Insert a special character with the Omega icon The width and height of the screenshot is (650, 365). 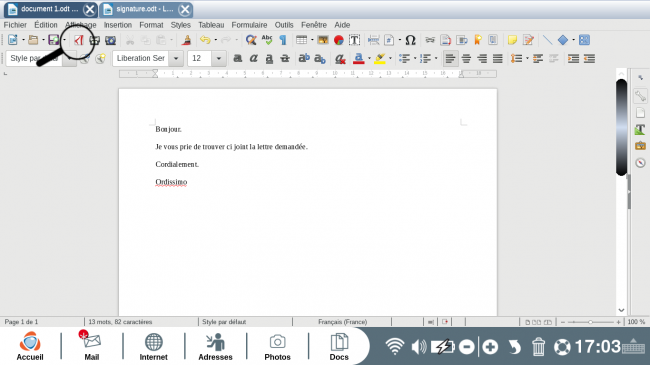410,40
